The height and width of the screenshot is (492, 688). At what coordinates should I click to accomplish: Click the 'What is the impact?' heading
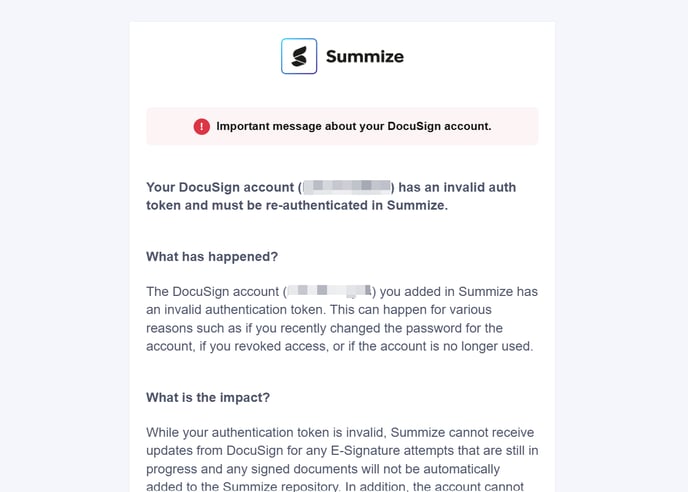click(208, 397)
